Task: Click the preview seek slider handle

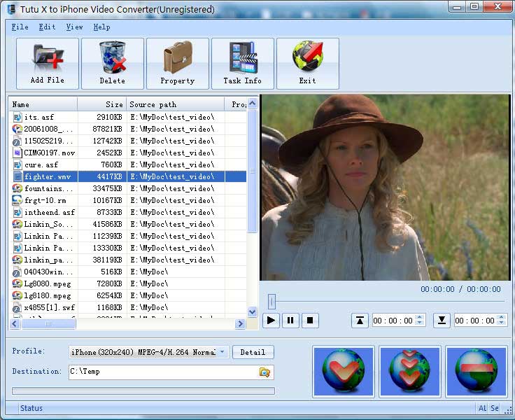Action: click(x=271, y=301)
